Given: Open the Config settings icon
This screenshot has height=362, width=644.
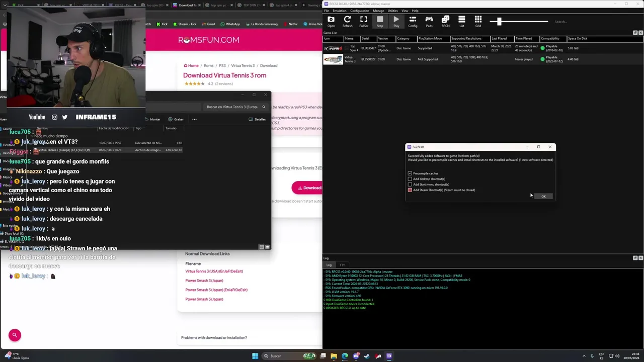Looking at the screenshot, I should pyautogui.click(x=413, y=22).
